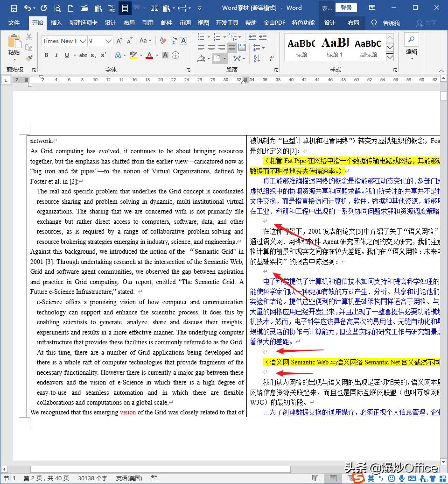This screenshot has width=448, height=484.
Task: Open the font color dropdown arrow
Action: point(156,55)
